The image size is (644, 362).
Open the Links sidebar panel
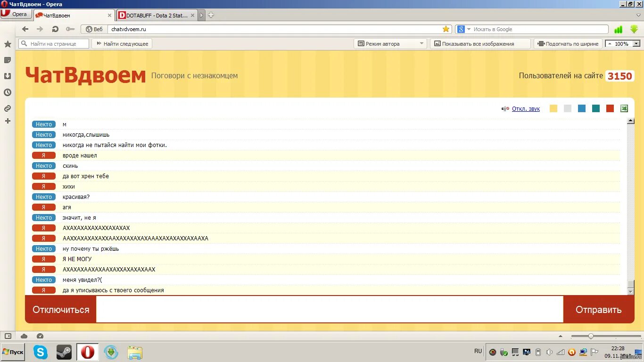pos(8,108)
